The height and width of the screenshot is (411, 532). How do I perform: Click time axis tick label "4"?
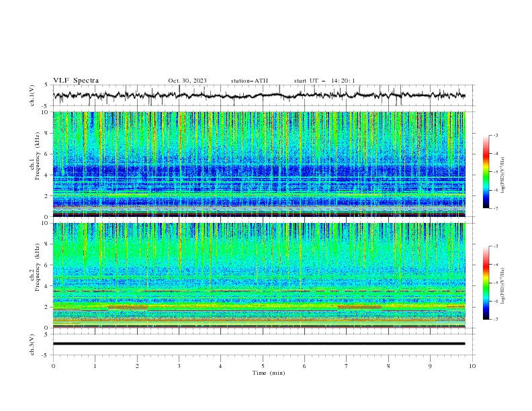220,366
